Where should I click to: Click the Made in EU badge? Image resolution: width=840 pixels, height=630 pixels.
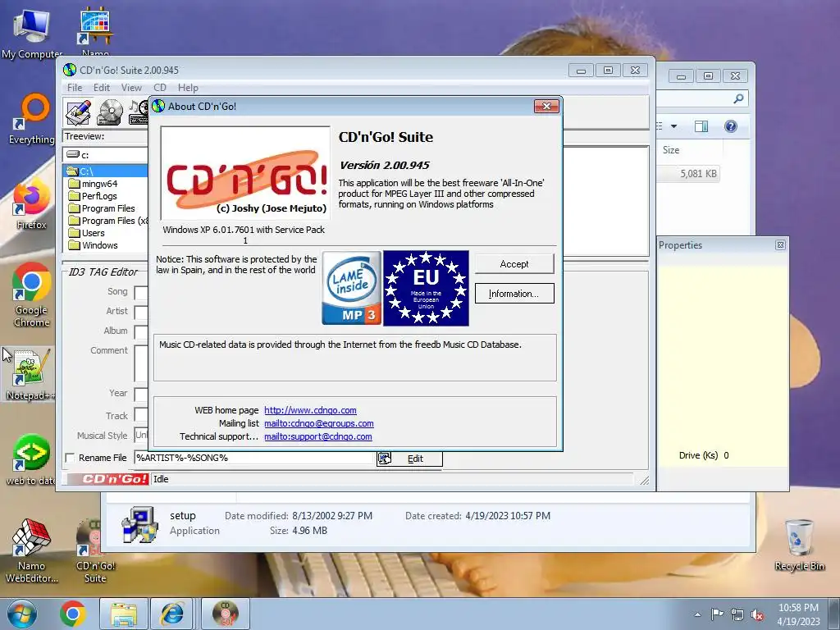(x=426, y=288)
